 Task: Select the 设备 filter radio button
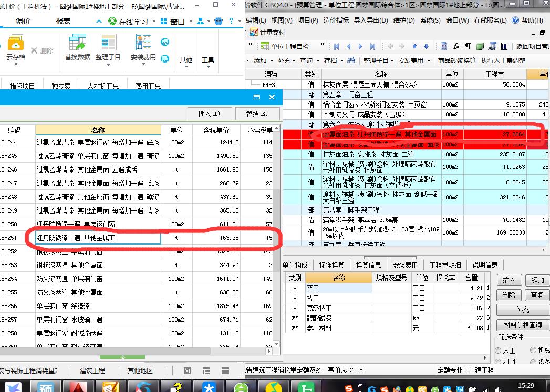[x=533, y=362]
